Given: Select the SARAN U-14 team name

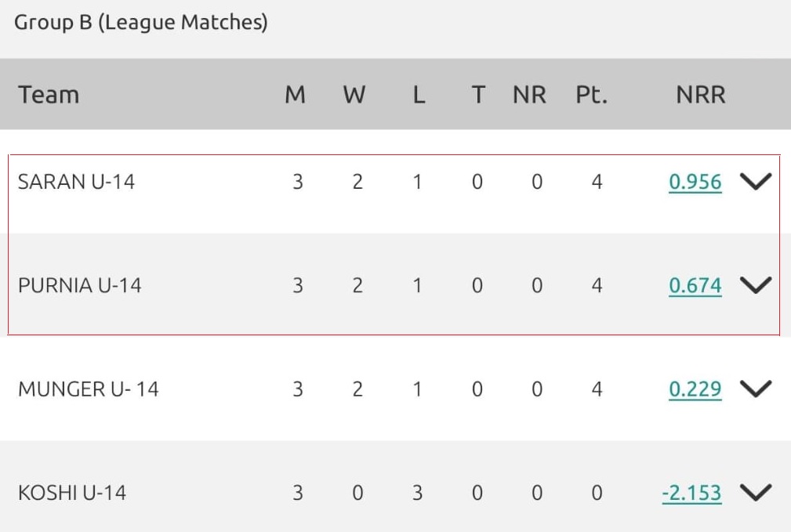Looking at the screenshot, I should pyautogui.click(x=76, y=182).
